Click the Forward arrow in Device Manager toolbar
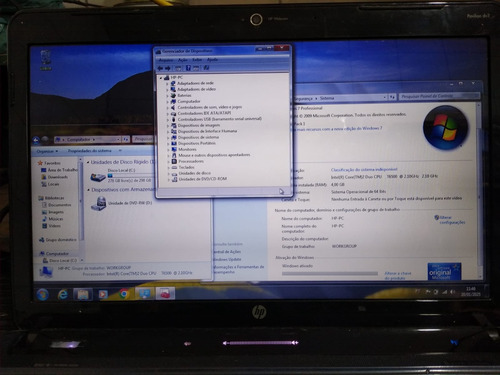Image resolution: width=500 pixels, height=375 pixels. [x=168, y=68]
